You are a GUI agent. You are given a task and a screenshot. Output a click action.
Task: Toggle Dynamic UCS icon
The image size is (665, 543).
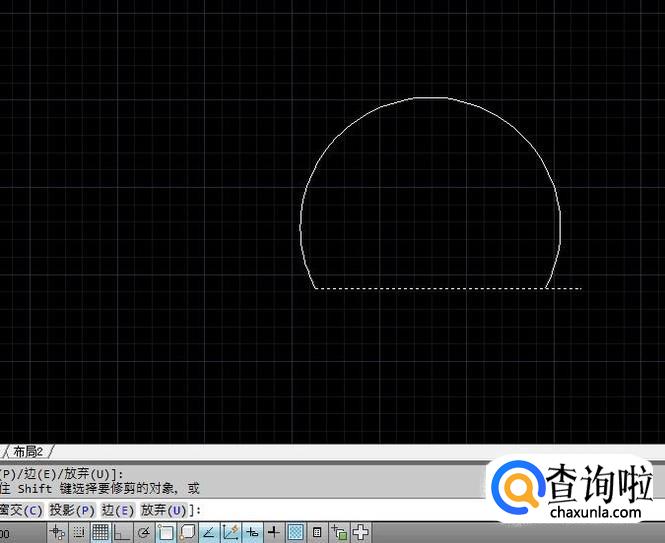point(230,532)
